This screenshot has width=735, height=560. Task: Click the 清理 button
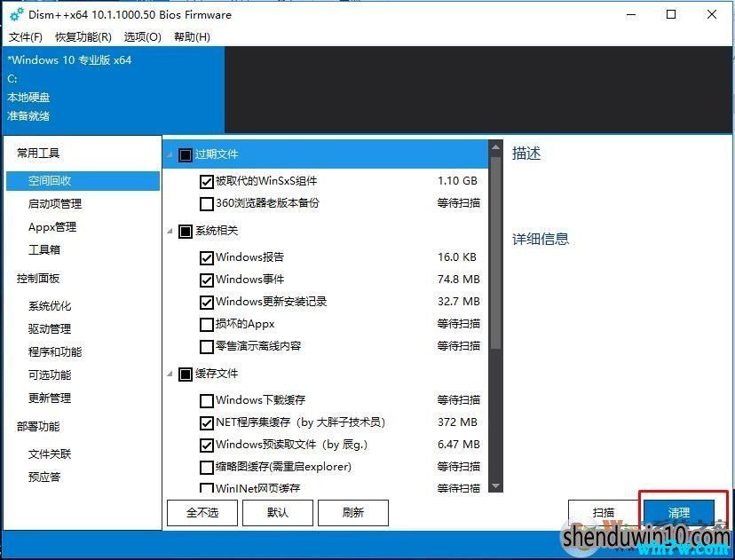click(x=679, y=513)
